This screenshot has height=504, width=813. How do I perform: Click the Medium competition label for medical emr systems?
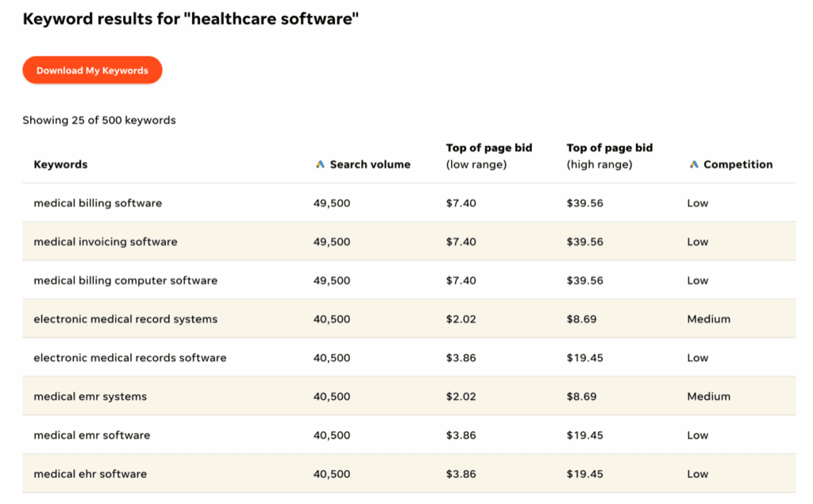708,395
